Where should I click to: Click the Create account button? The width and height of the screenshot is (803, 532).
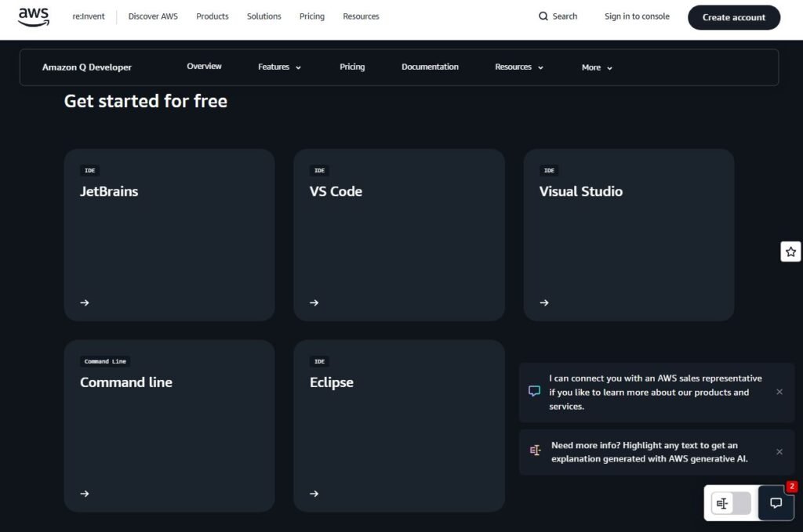pos(734,16)
